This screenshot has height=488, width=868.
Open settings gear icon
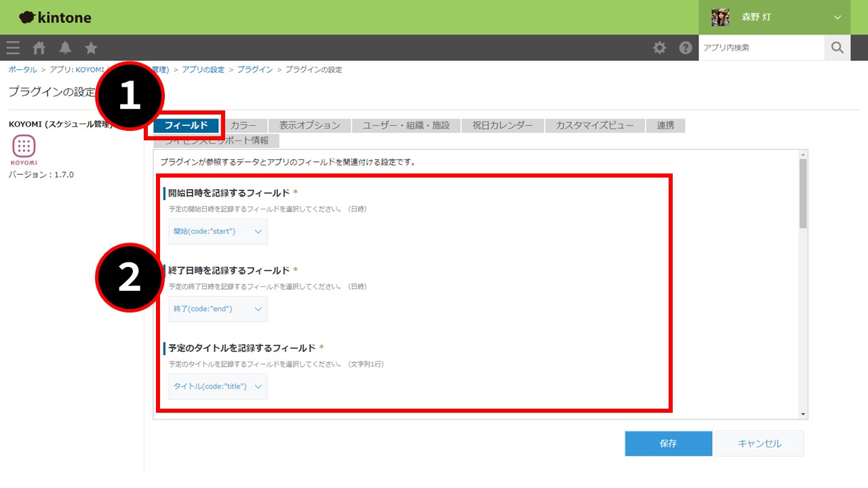coord(659,48)
